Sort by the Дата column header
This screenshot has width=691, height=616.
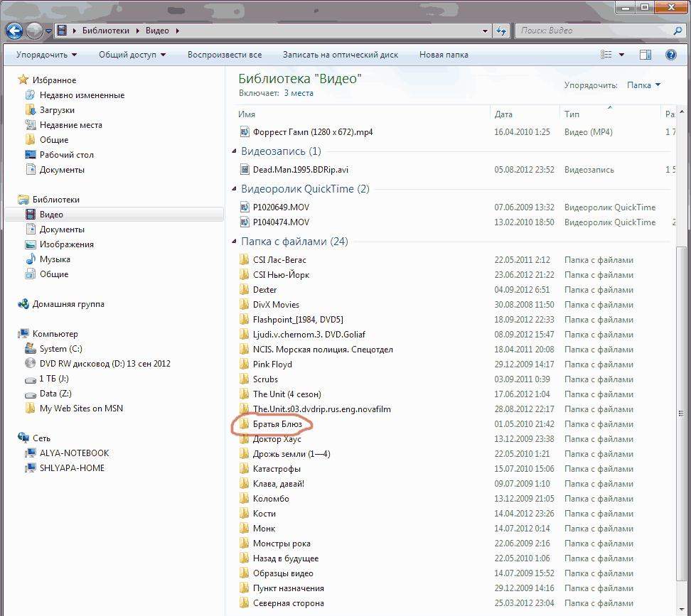(x=503, y=114)
